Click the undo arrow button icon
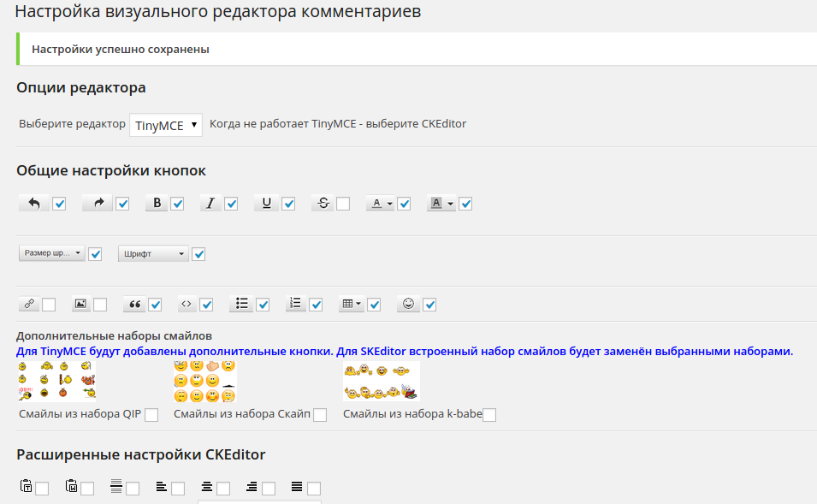 34,204
